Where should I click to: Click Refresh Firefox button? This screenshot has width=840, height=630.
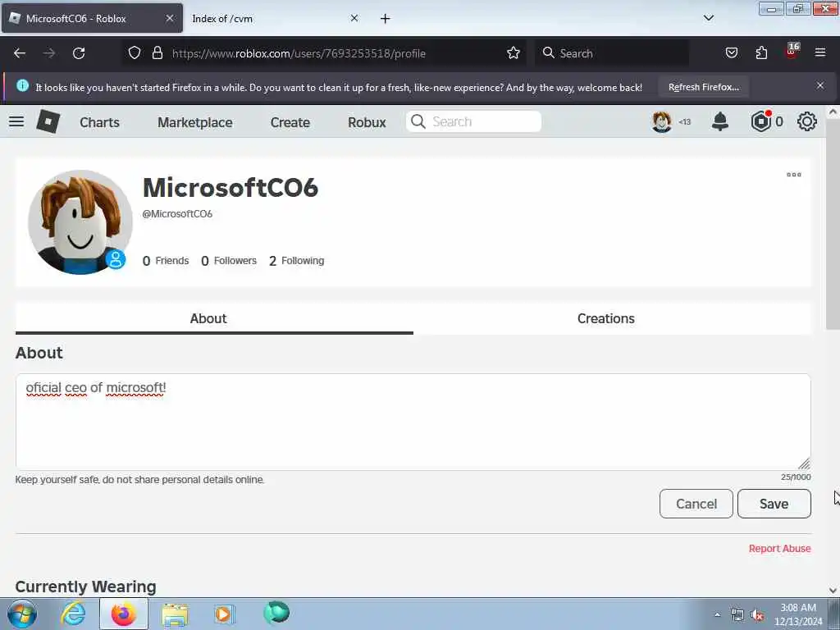pos(703,87)
